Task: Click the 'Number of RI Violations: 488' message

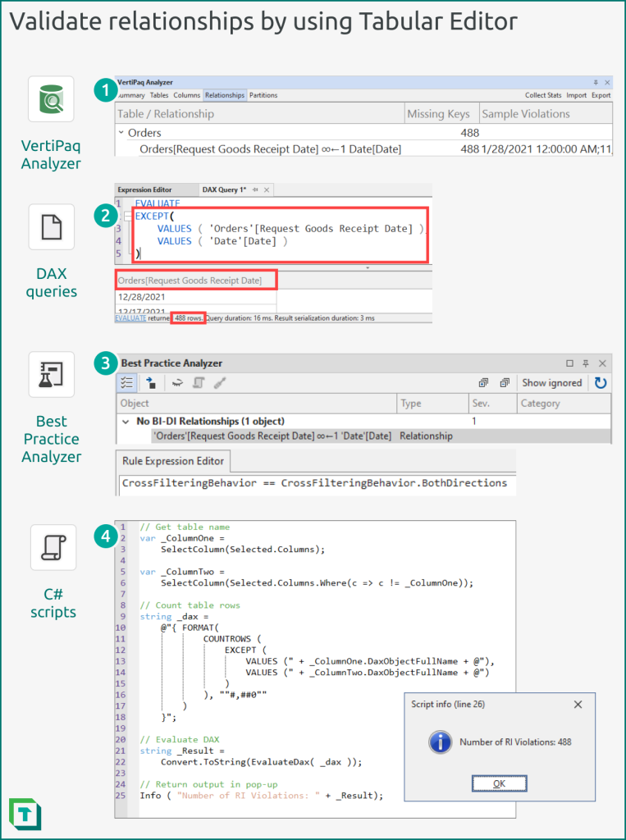Action: [515, 742]
